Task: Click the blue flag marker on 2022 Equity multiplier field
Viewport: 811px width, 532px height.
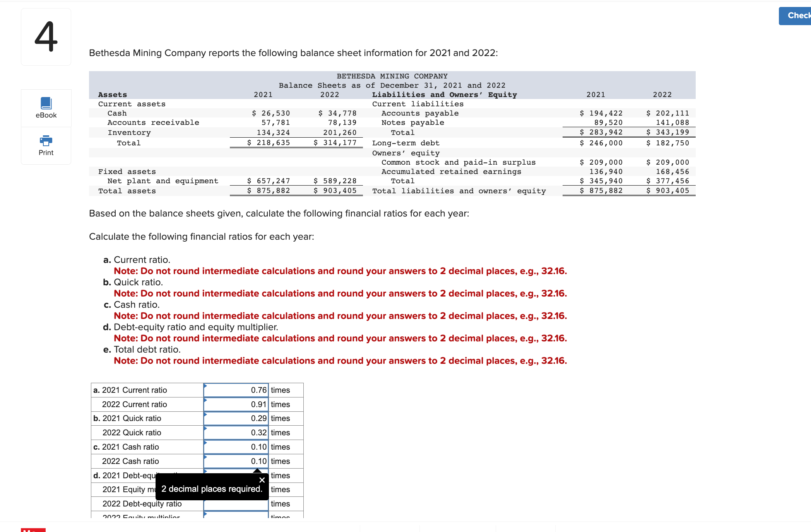Action: click(x=205, y=513)
